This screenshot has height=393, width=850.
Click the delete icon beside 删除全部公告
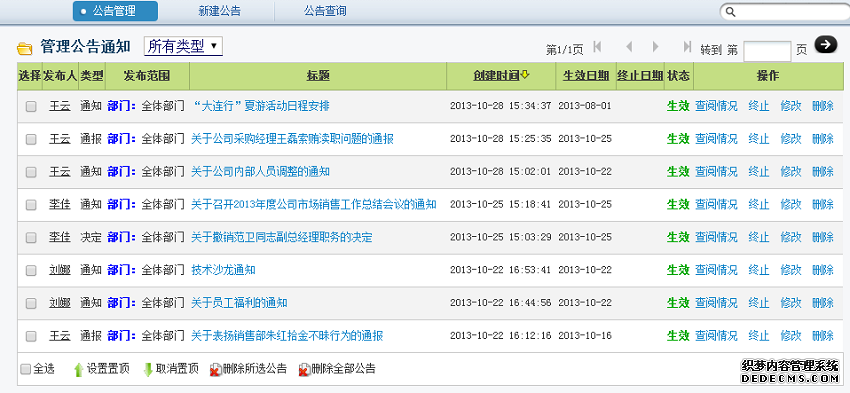click(305, 370)
